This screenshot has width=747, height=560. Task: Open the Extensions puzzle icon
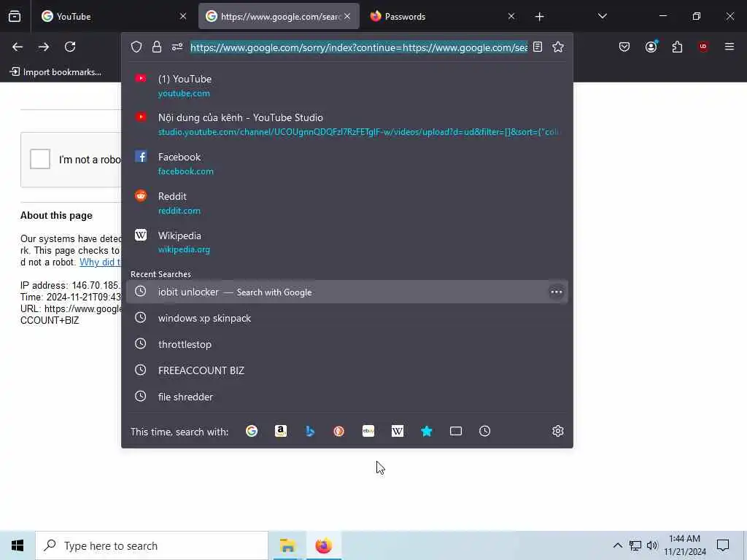(677, 47)
